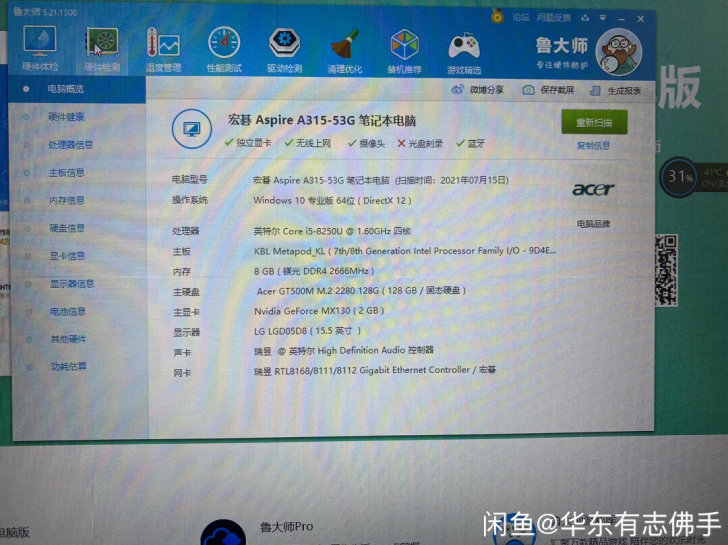
Task: Click the computer monitor circle icon
Action: pos(191,129)
